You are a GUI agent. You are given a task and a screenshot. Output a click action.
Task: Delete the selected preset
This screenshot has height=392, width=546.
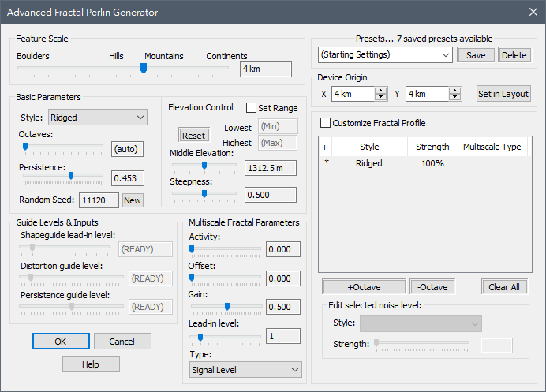click(514, 55)
